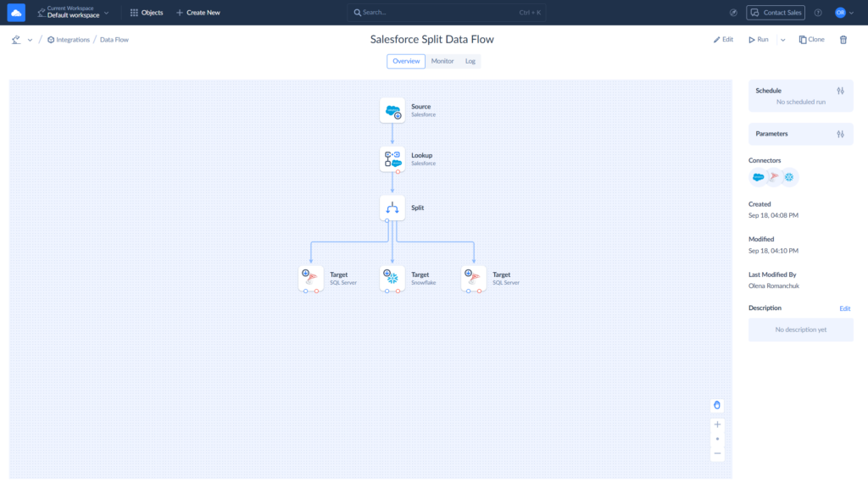Click the Snowflake connector icon
Viewport: 868px width, 488px height.
coord(789,177)
